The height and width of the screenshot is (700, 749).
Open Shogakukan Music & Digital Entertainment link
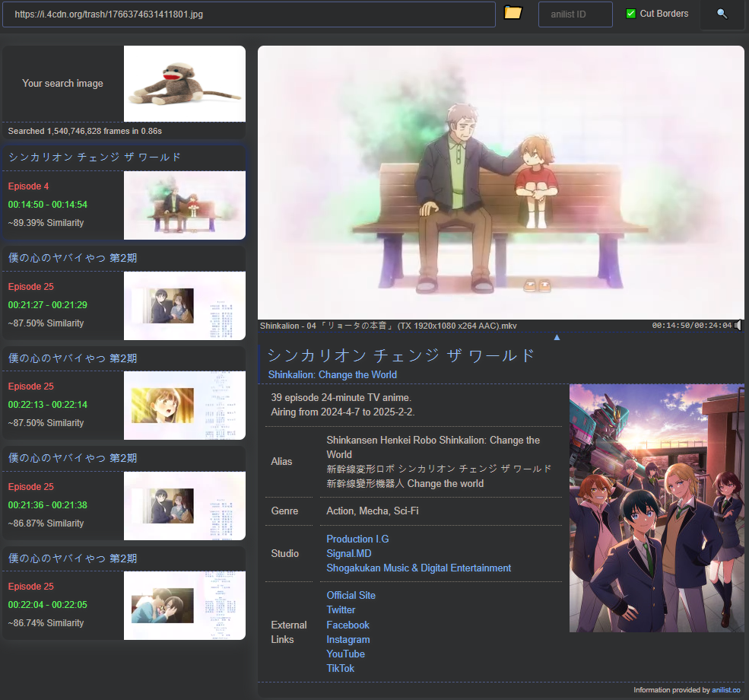[x=418, y=568]
